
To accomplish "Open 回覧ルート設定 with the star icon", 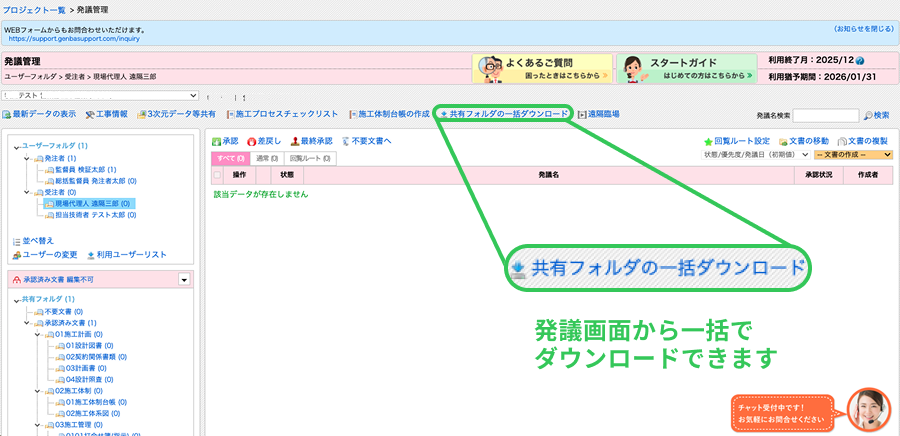I will [736, 142].
